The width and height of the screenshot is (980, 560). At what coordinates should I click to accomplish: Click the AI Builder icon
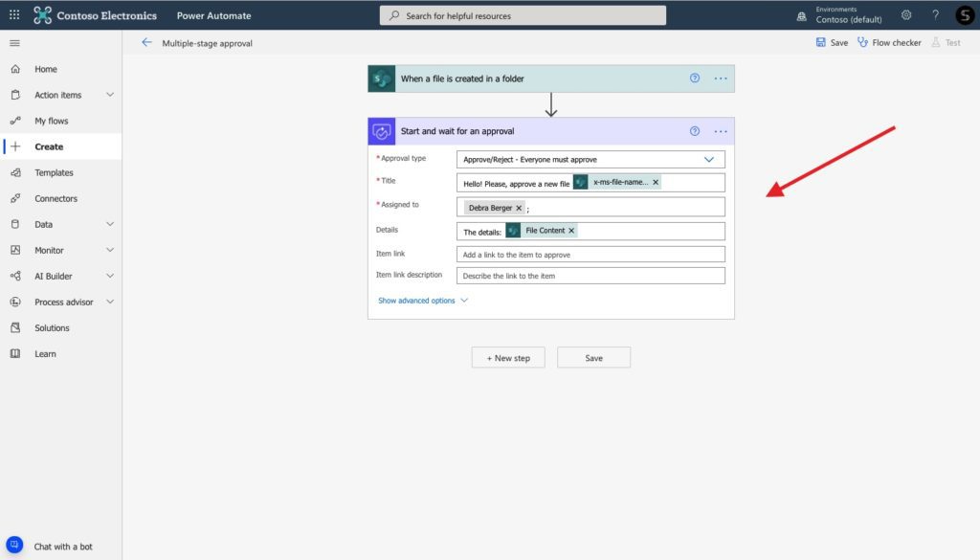(15, 276)
